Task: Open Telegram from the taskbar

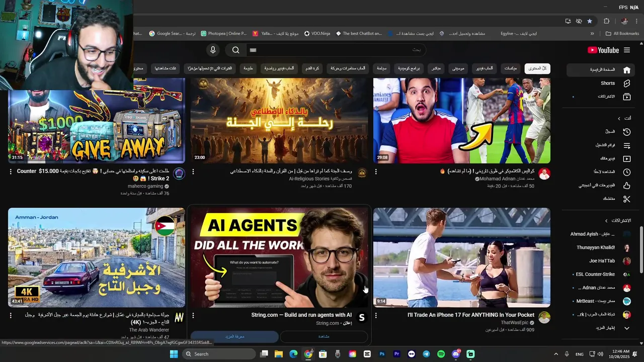Action: pos(426,354)
